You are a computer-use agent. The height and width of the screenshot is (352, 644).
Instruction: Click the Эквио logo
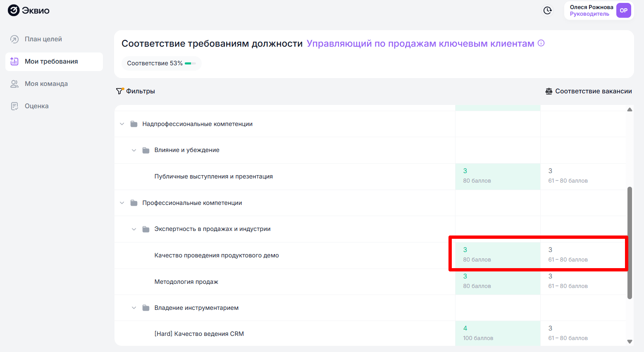coord(29,10)
